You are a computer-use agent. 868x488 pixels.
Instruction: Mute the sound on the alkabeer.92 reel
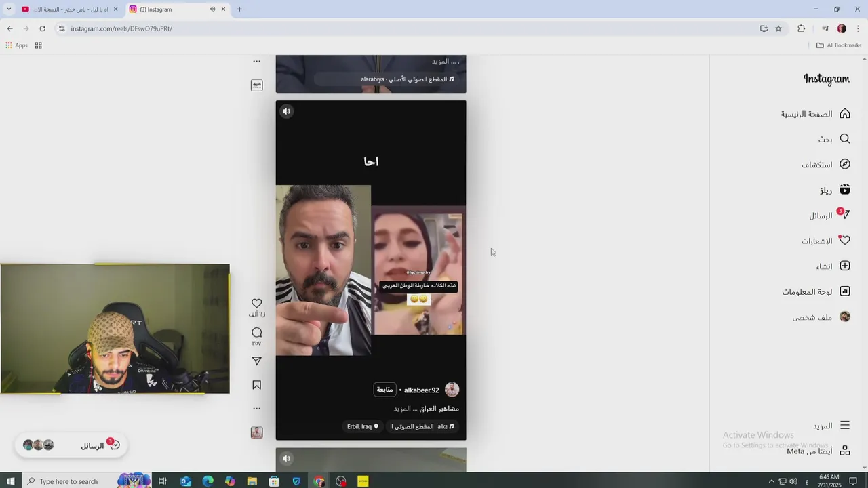click(286, 111)
